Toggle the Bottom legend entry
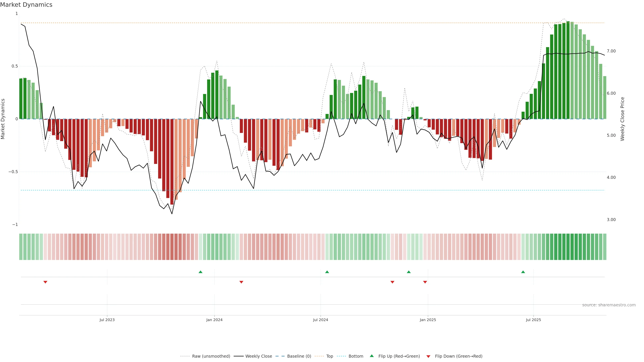 tap(356, 356)
